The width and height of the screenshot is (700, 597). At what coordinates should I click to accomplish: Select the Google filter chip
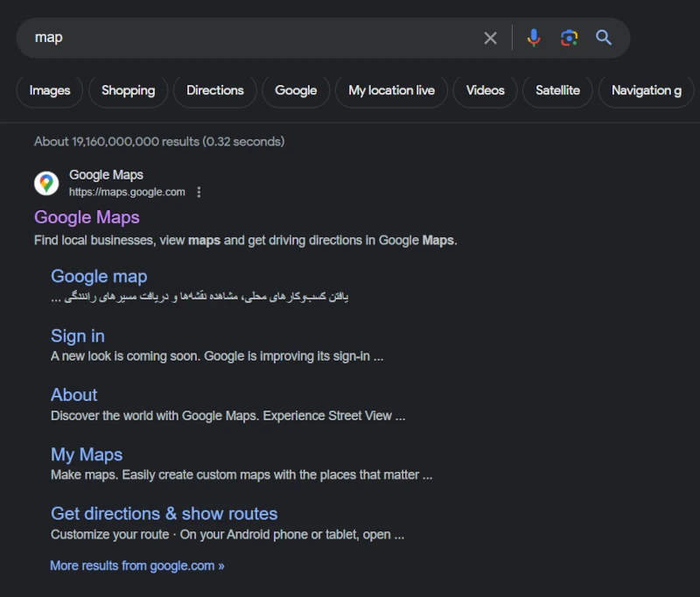[x=296, y=91]
